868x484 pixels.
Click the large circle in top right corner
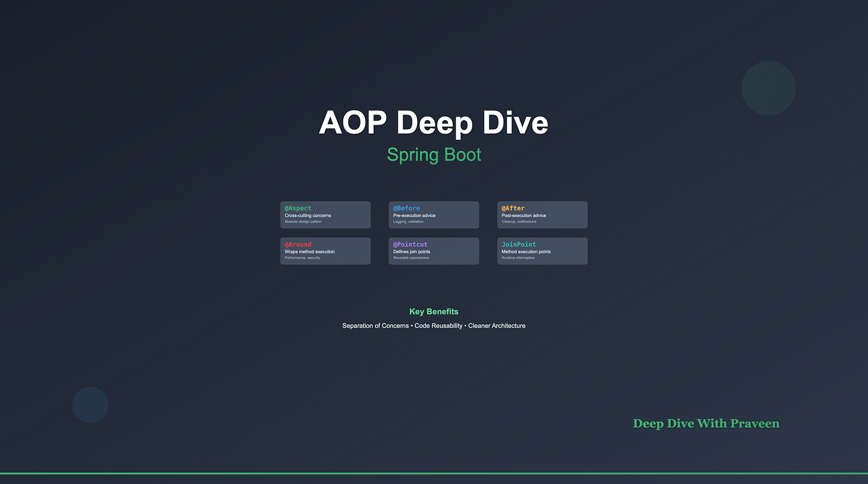pyautogui.click(x=768, y=88)
